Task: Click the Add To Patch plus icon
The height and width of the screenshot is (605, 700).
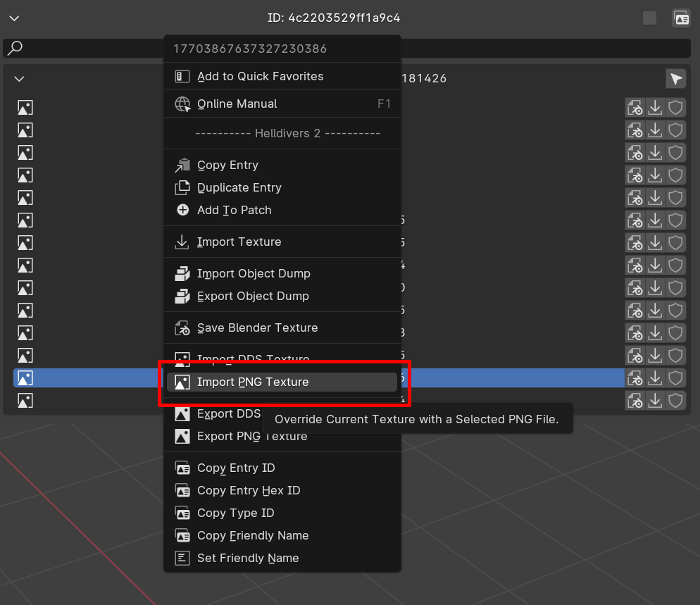Action: coord(182,210)
